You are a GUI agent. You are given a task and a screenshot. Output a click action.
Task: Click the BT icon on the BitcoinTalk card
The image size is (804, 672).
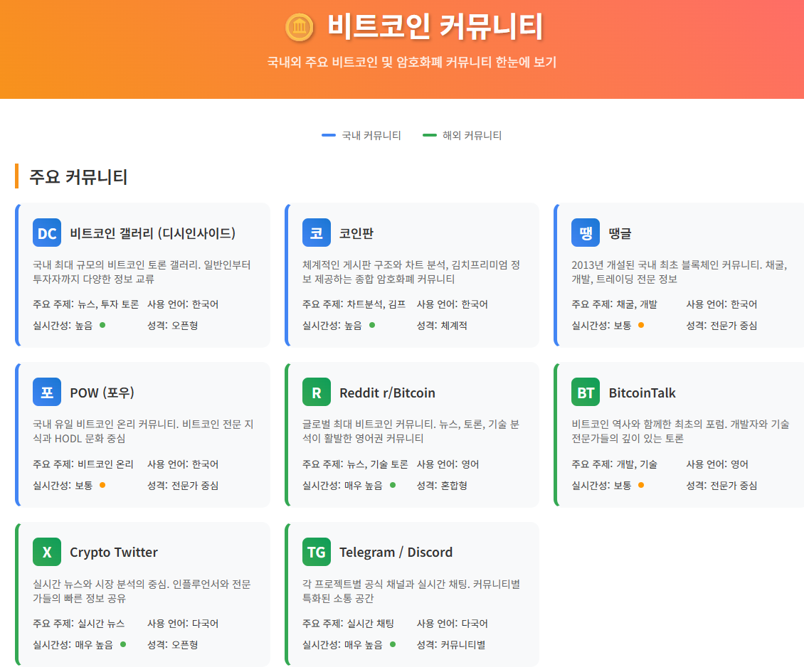(x=585, y=392)
